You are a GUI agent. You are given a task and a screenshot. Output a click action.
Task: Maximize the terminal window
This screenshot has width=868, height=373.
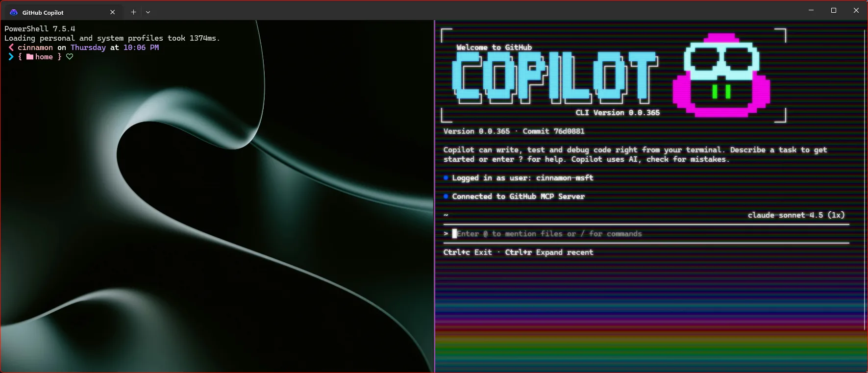pos(834,10)
